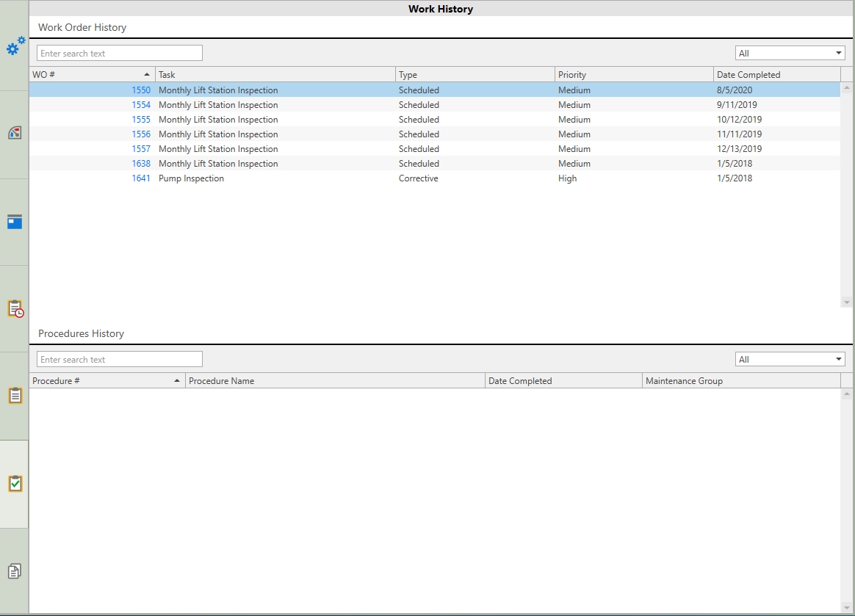Sort by the Procedure Name column header

point(335,381)
